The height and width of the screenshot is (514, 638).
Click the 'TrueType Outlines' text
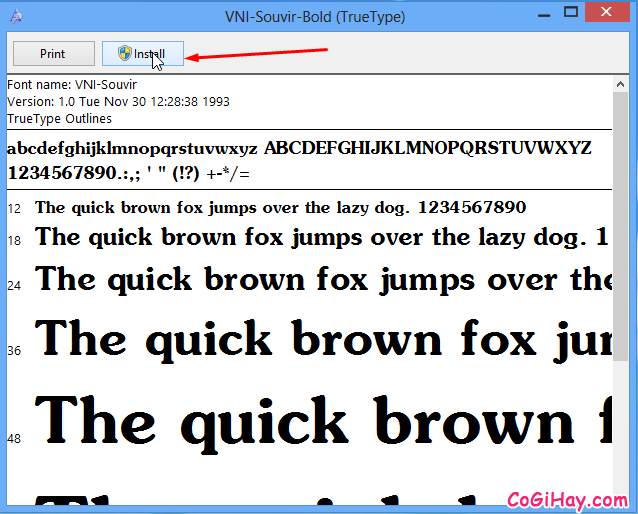(59, 118)
